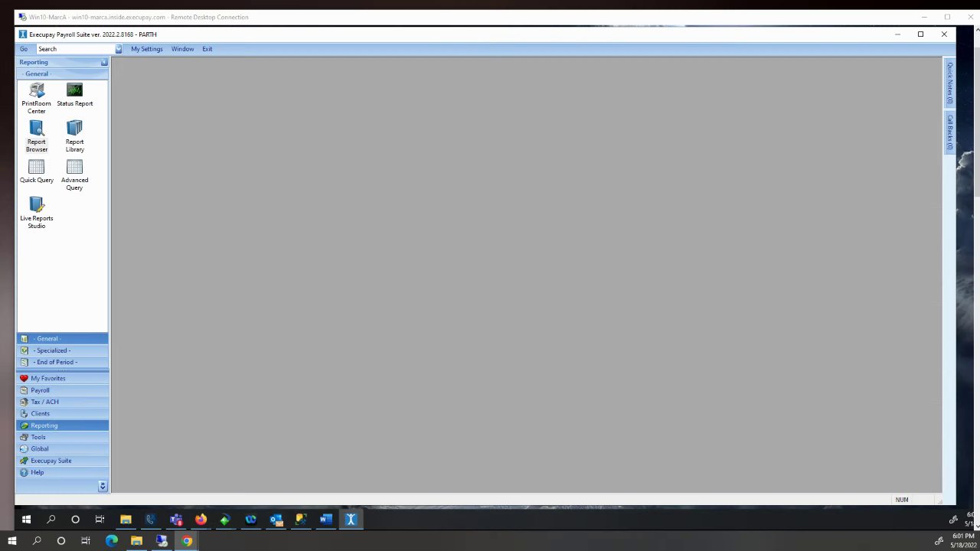Open Word on the remote taskbar
Image resolution: width=980 pixels, height=551 pixels.
point(325,520)
